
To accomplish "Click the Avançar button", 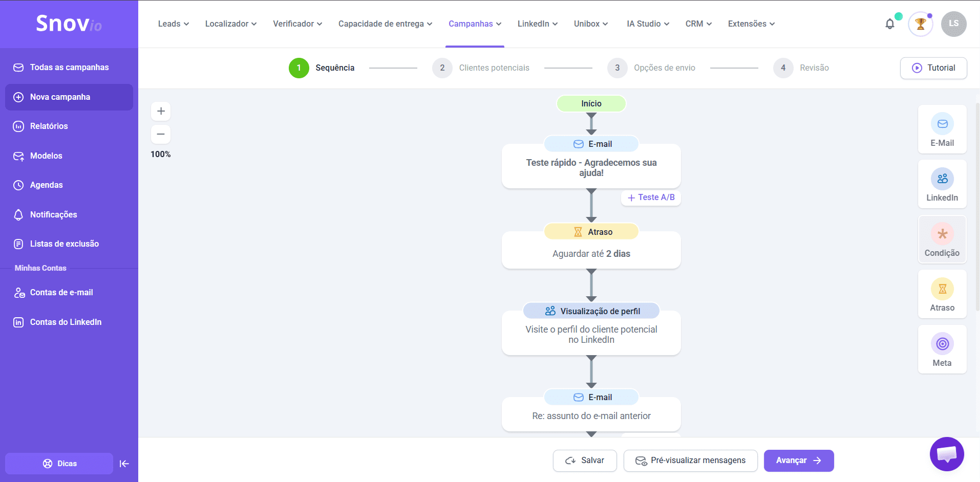I will (x=798, y=461).
